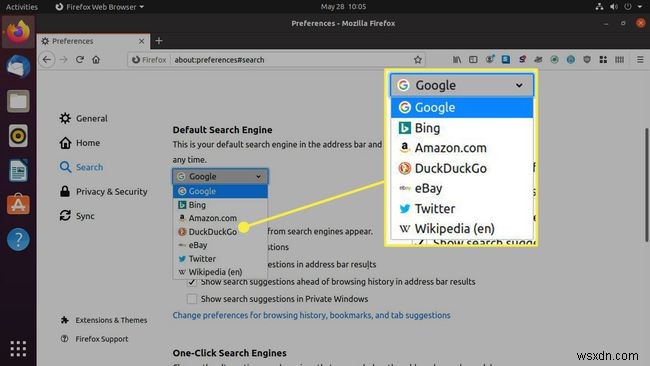
Task: Click the volume icon in top bar
Action: click(614, 7)
